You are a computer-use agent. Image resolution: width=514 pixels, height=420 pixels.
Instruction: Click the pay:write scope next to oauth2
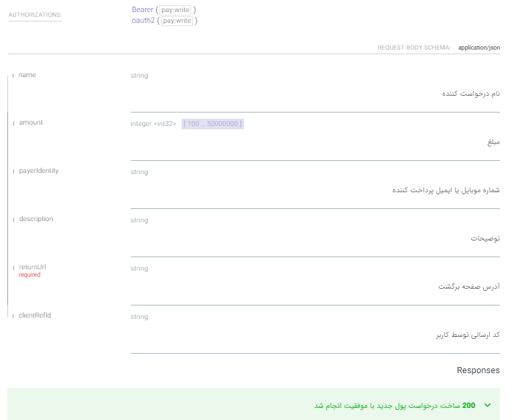[177, 21]
